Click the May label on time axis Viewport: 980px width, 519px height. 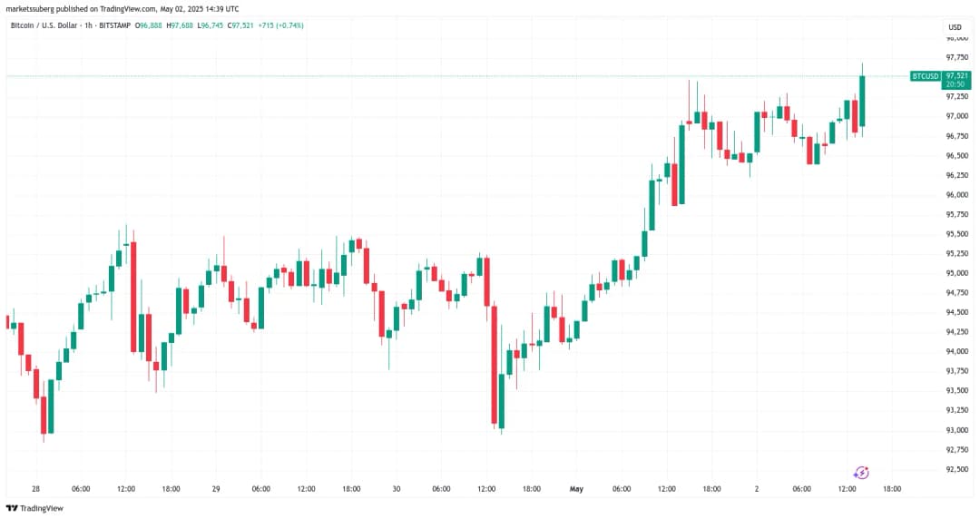tap(576, 489)
